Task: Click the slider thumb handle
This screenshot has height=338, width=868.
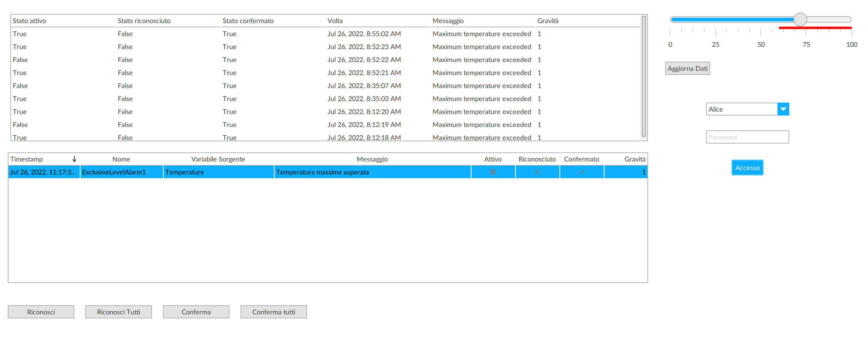Action: 800,20
